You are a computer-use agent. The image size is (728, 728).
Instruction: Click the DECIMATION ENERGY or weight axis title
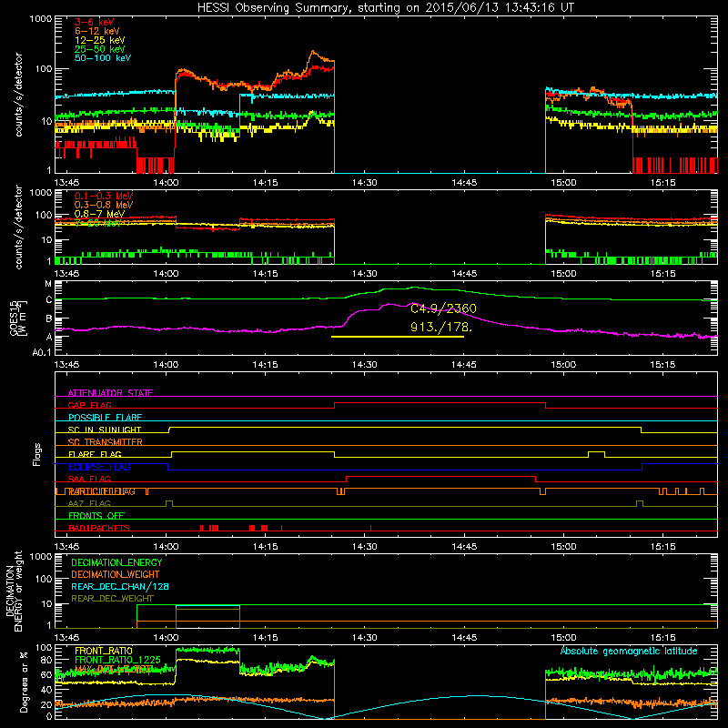[14, 591]
